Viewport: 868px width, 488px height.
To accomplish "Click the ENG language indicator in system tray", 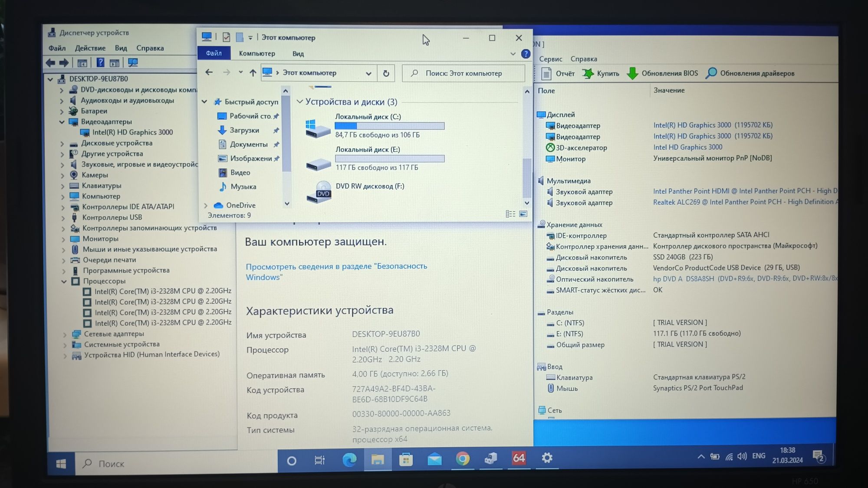I will 759,456.
